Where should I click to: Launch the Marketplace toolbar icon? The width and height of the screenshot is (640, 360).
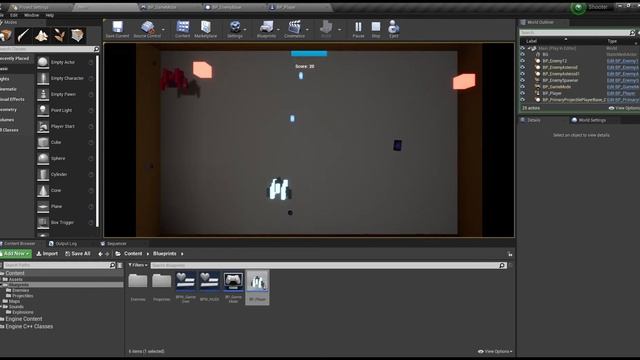(206, 29)
